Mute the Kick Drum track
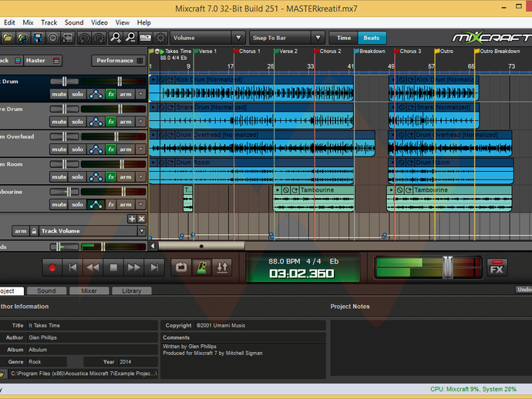 point(59,94)
